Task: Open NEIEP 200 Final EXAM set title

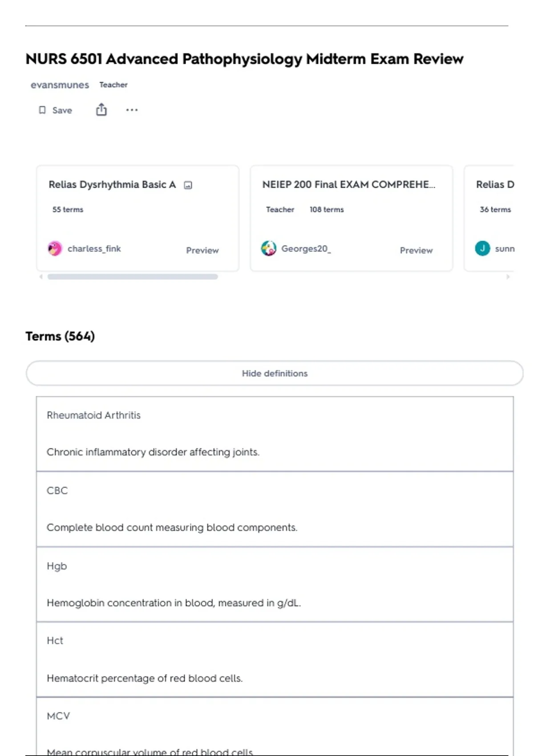Action: coord(348,185)
